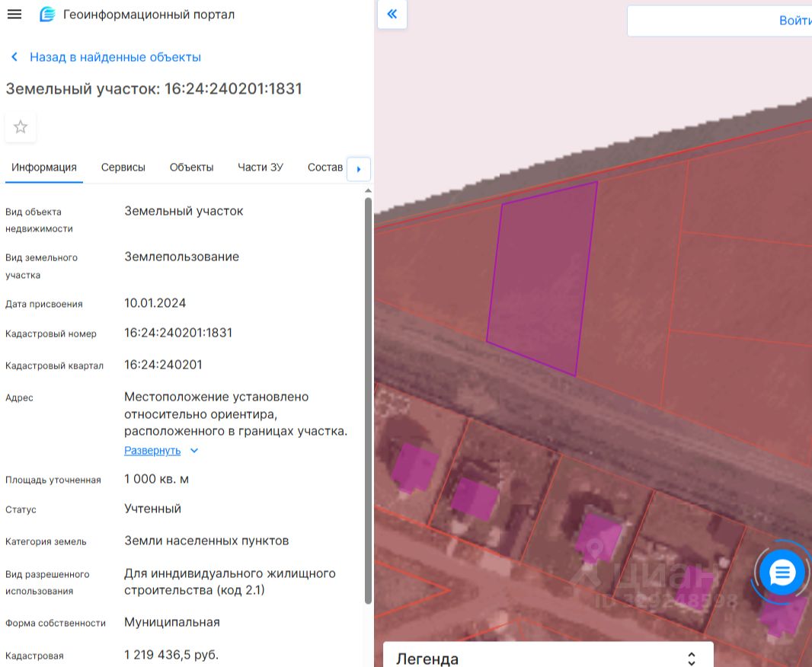
Task: Click Назад в найденные объекты link
Action: 115,57
